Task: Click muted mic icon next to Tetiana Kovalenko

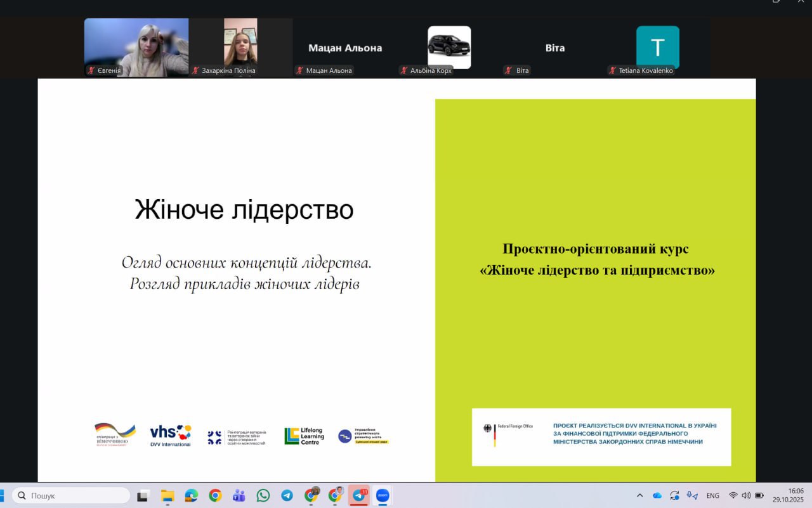Action: pos(612,70)
